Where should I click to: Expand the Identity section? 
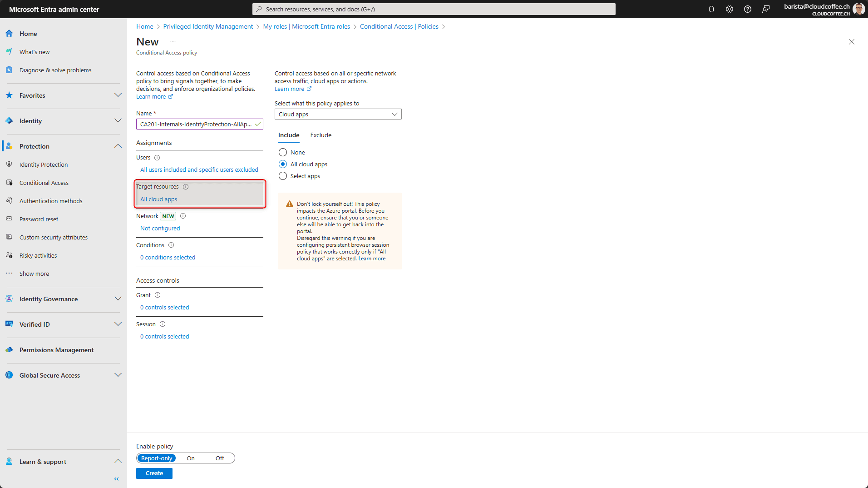(x=118, y=120)
